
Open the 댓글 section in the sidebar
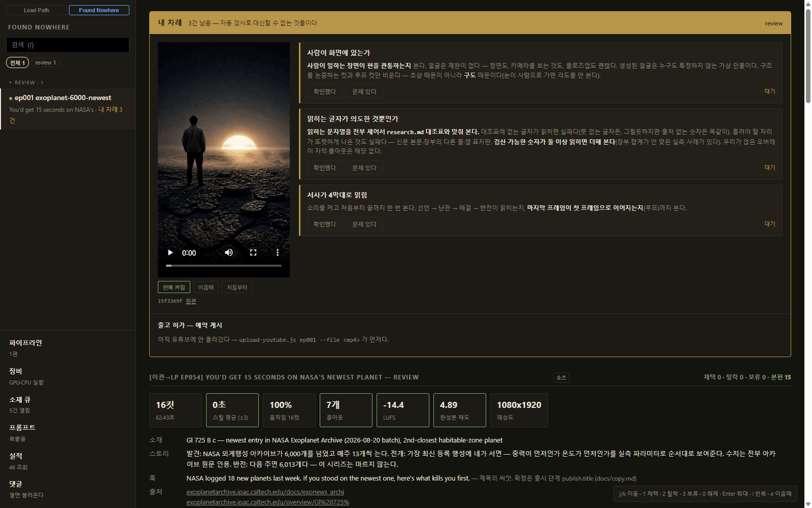pyautogui.click(x=67, y=489)
